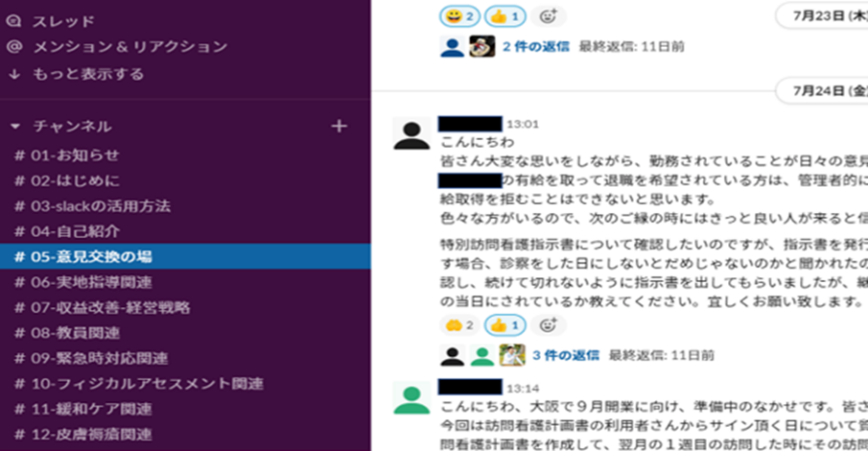Viewport: 868px width, 451px height.
Task: Open the 7月23日 date dropdown
Action: coord(822,16)
